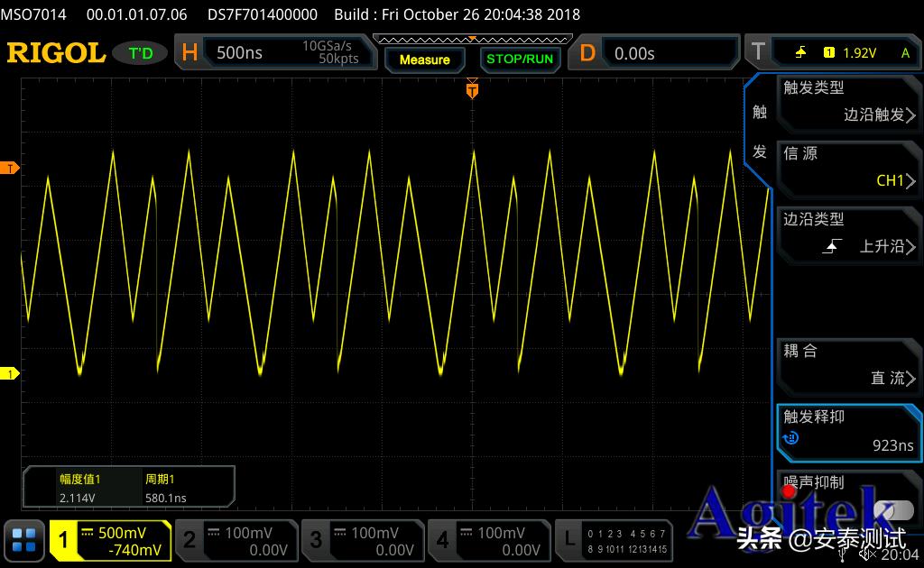Expand trigger type edge trigger option
The width and height of the screenshot is (924, 568).
click(848, 102)
